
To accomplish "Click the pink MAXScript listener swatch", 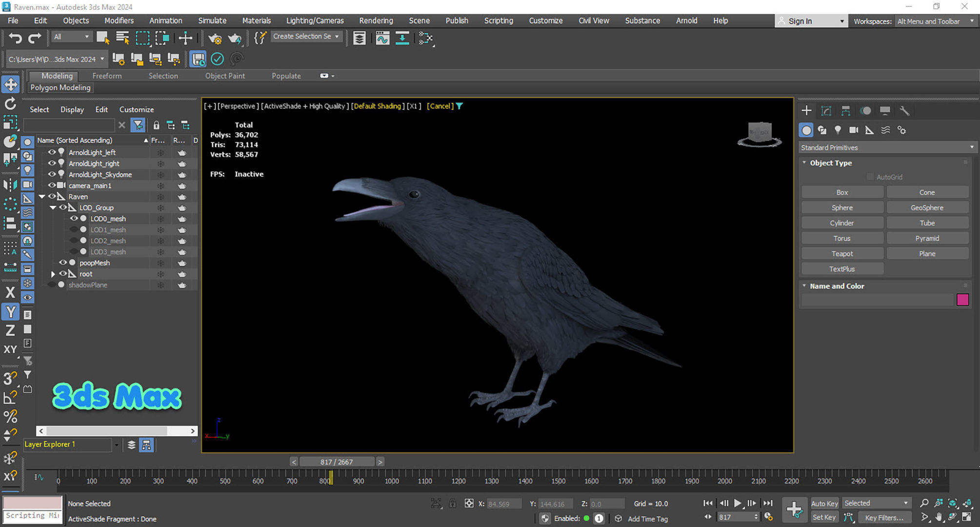I will 33,502.
